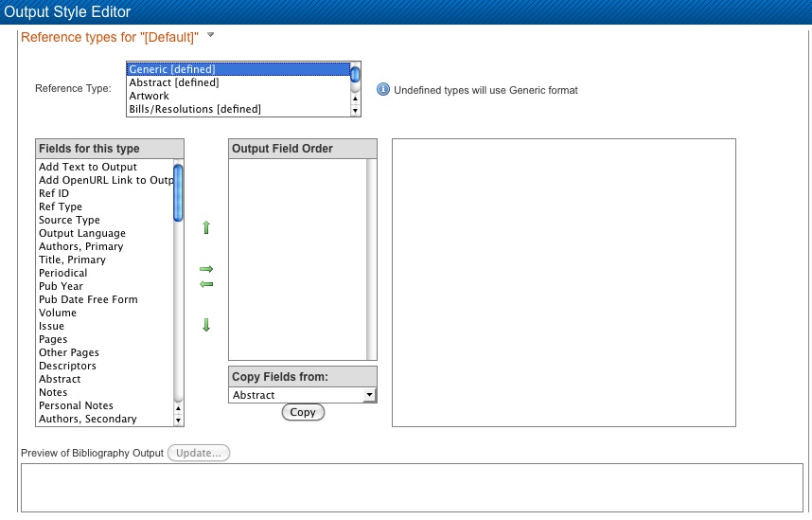Screen dimensions: 812x520
Task: Click the Update... preview button
Action: pyautogui.click(x=199, y=453)
